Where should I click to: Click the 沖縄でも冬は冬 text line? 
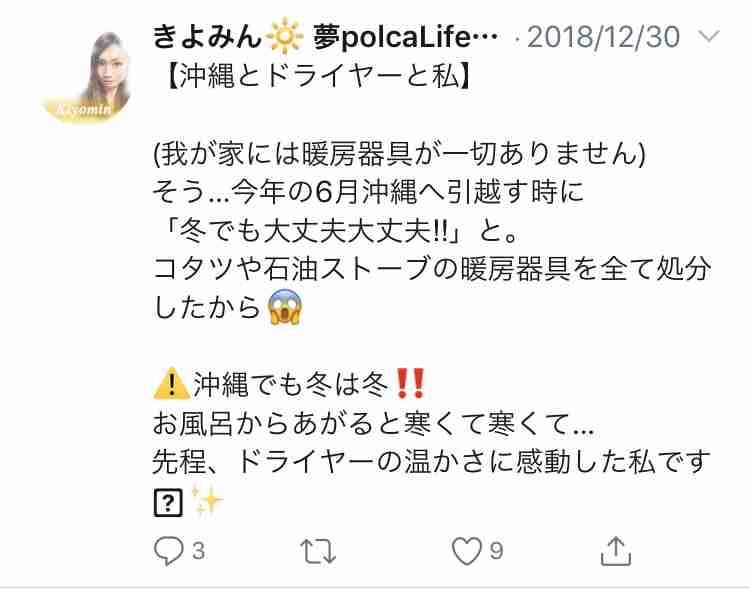[x=290, y=383]
